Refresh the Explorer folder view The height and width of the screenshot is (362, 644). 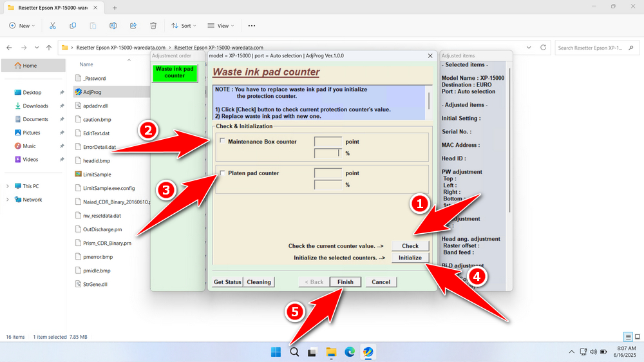tap(543, 47)
